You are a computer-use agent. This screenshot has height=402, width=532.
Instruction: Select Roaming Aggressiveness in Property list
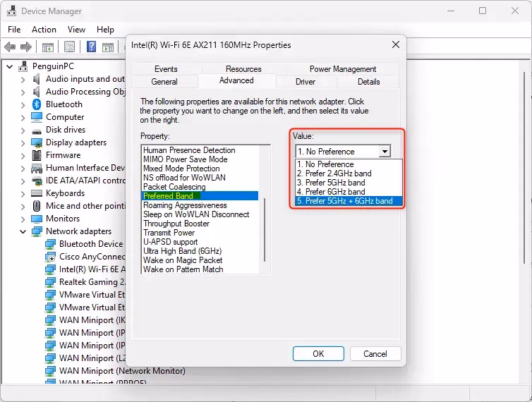pyautogui.click(x=185, y=205)
